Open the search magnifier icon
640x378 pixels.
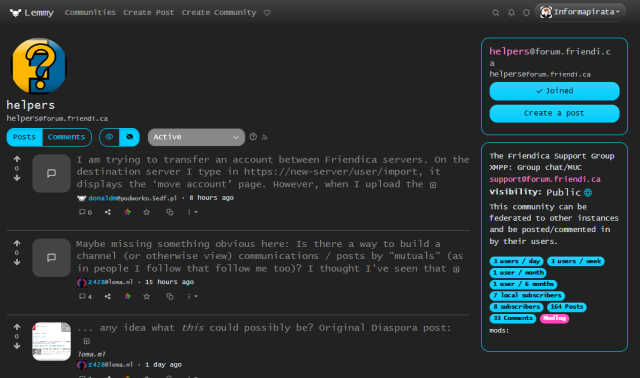click(x=496, y=13)
